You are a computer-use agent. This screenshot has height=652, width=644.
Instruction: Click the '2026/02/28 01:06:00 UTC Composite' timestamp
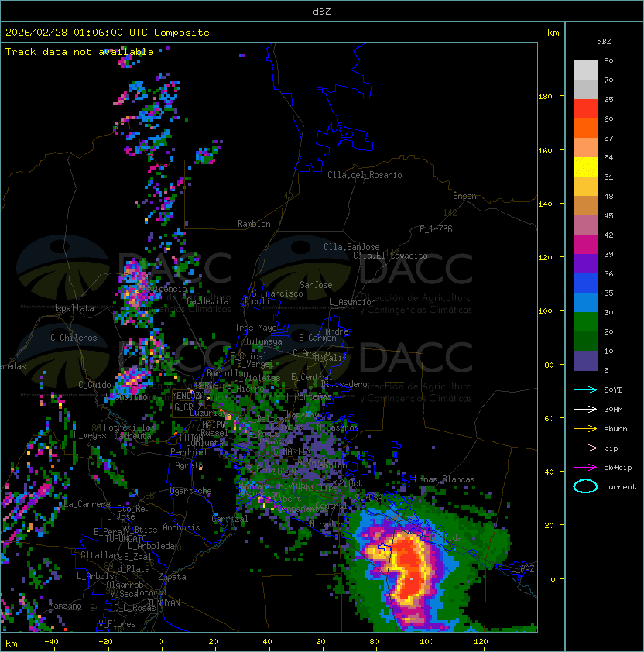108,33
